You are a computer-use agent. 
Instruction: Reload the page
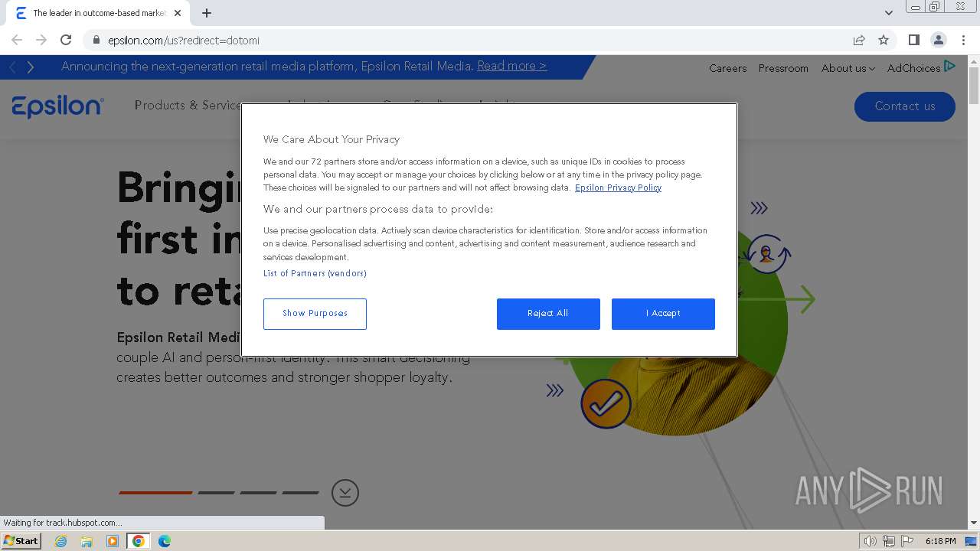(x=66, y=40)
